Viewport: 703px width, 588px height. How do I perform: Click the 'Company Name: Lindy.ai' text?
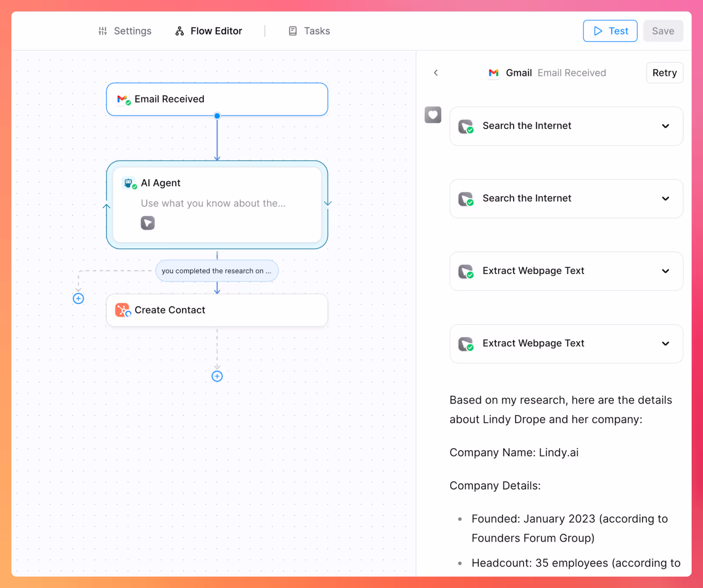pos(514,453)
